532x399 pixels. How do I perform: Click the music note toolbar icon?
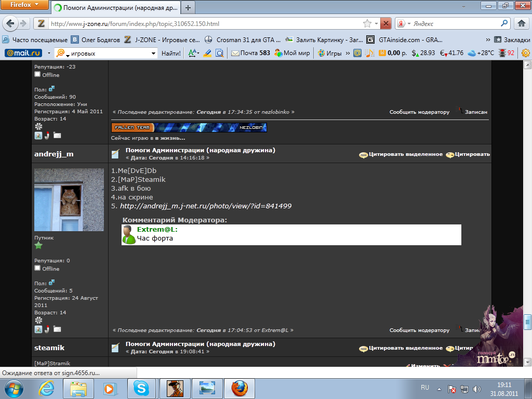click(370, 53)
